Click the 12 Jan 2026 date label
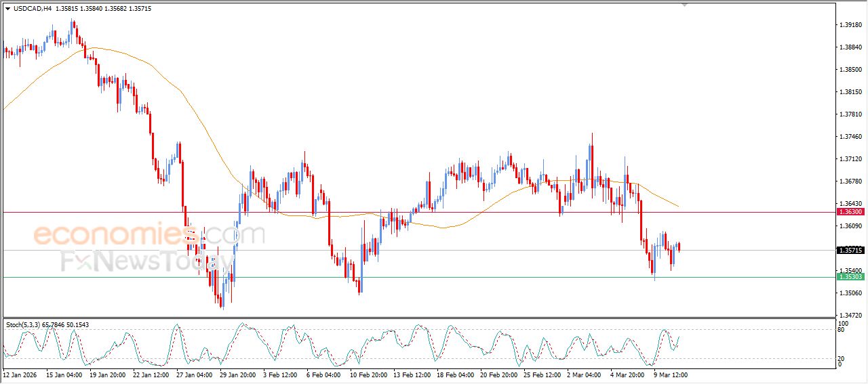Viewport: 868px width, 384px height. 18,375
